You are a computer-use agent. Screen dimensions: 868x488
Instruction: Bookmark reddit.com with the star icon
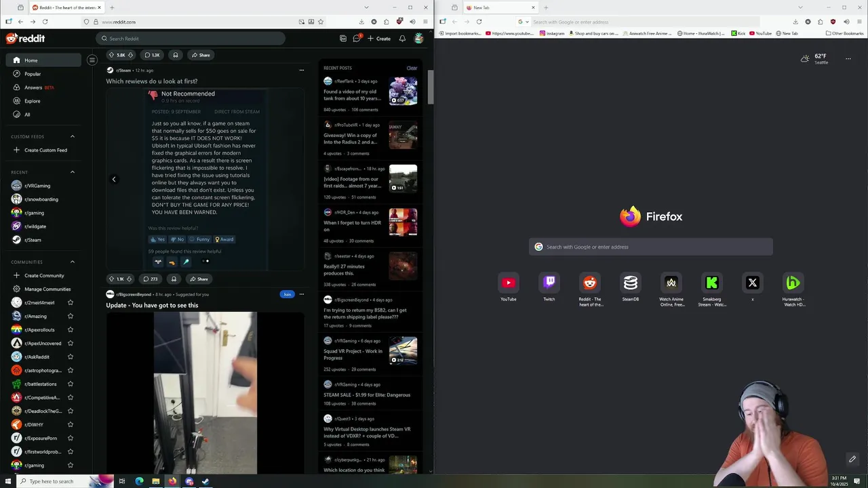coord(321,22)
